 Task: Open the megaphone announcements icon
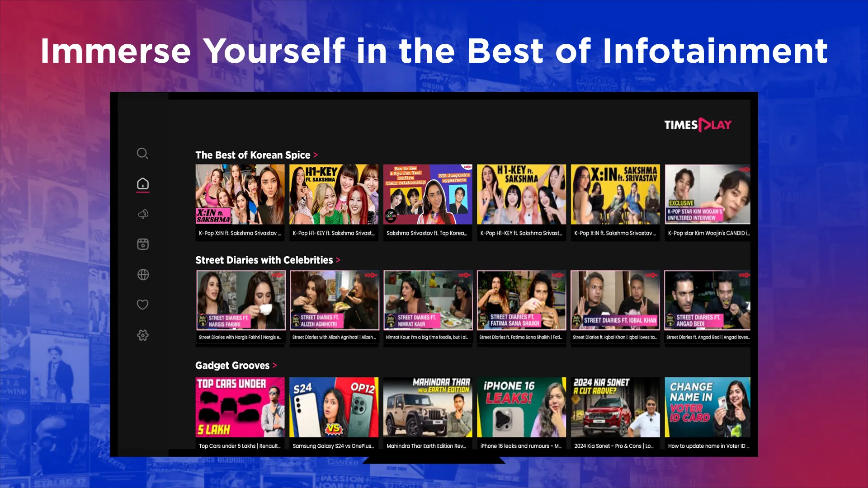[143, 214]
